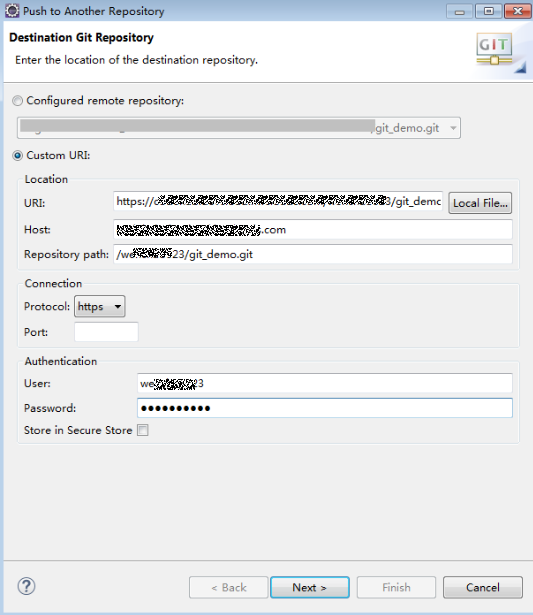
Task: Click the Cancel button
Action: coord(483,587)
